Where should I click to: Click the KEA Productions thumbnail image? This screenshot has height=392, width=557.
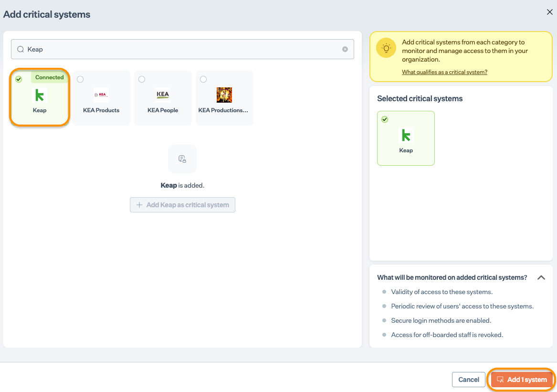pos(224,95)
